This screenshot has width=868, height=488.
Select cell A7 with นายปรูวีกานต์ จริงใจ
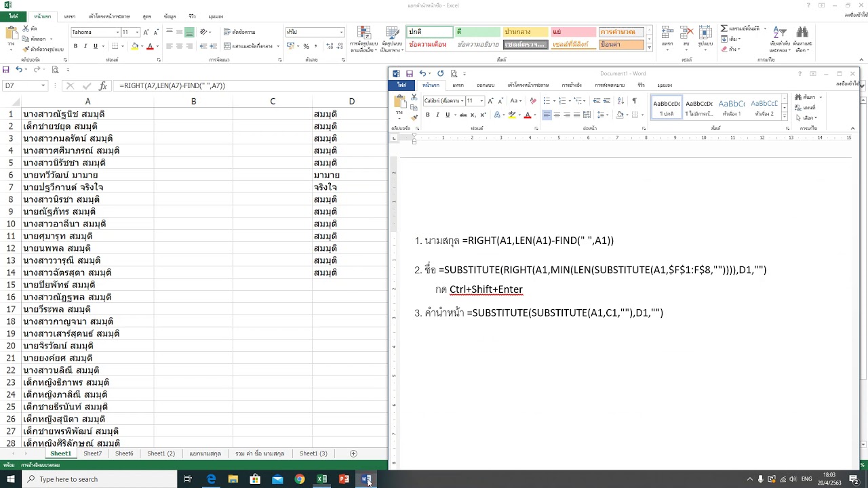pyautogui.click(x=87, y=187)
